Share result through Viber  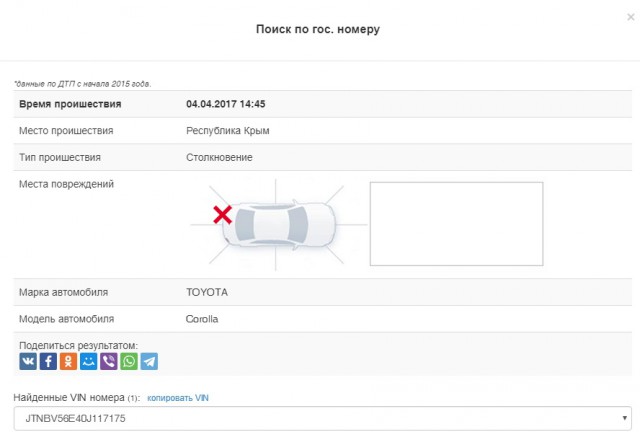click(x=109, y=361)
